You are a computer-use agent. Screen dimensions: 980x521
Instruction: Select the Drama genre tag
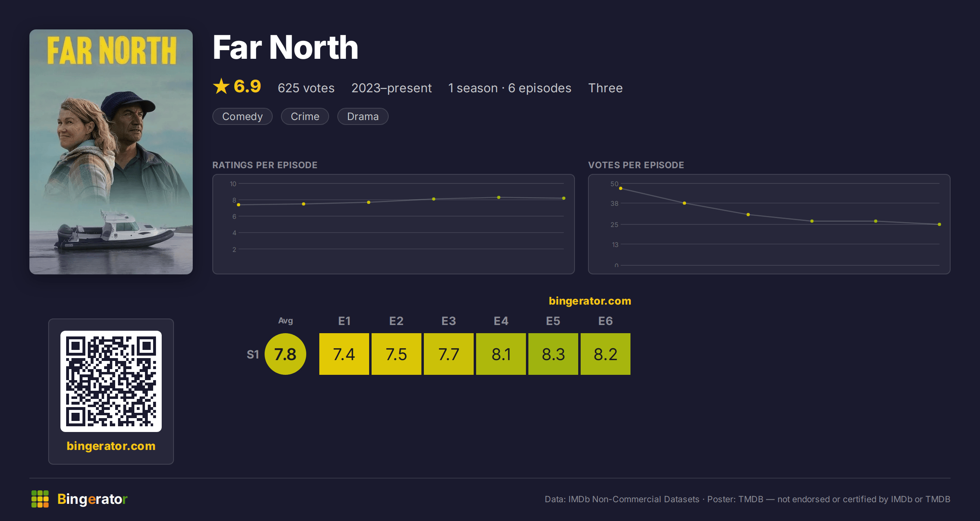click(x=363, y=116)
